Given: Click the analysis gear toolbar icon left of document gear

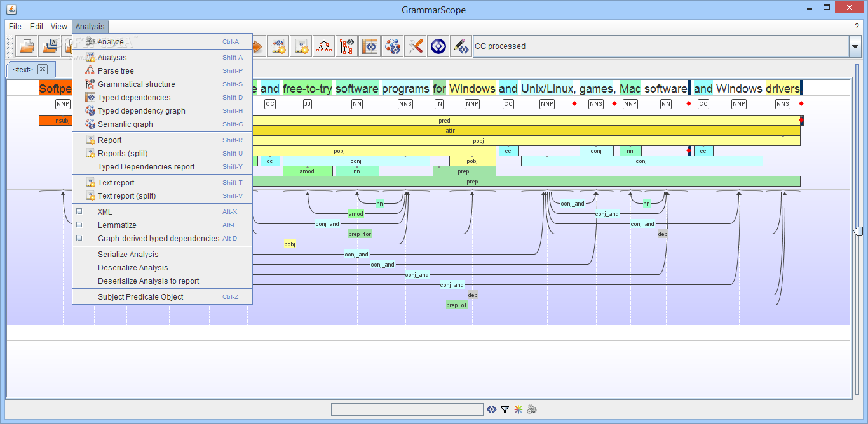Looking at the screenshot, I should (278, 46).
